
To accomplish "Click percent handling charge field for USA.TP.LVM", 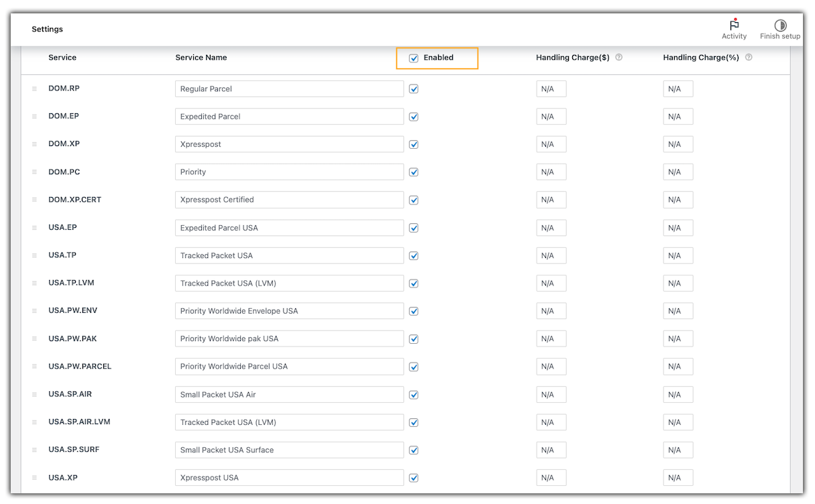I will click(677, 283).
